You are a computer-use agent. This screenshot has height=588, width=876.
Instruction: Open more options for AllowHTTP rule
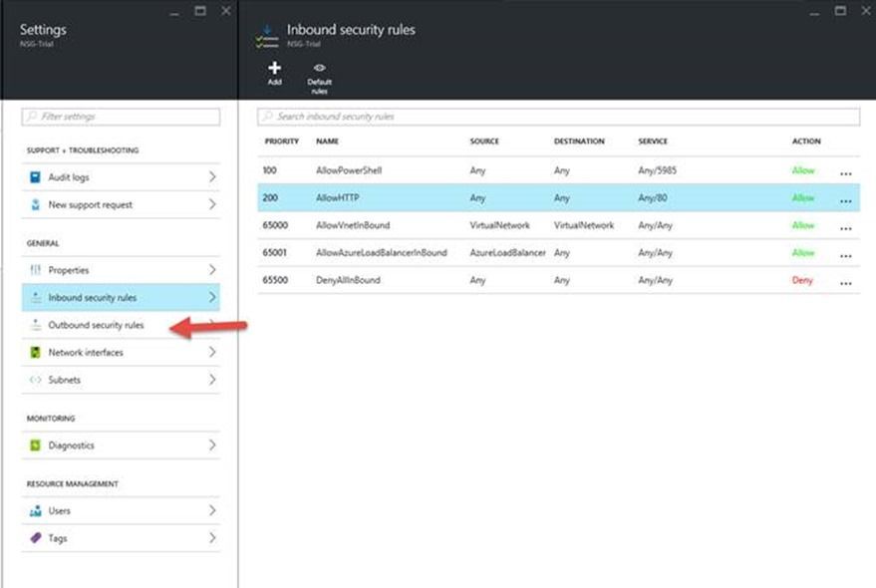pos(846,201)
